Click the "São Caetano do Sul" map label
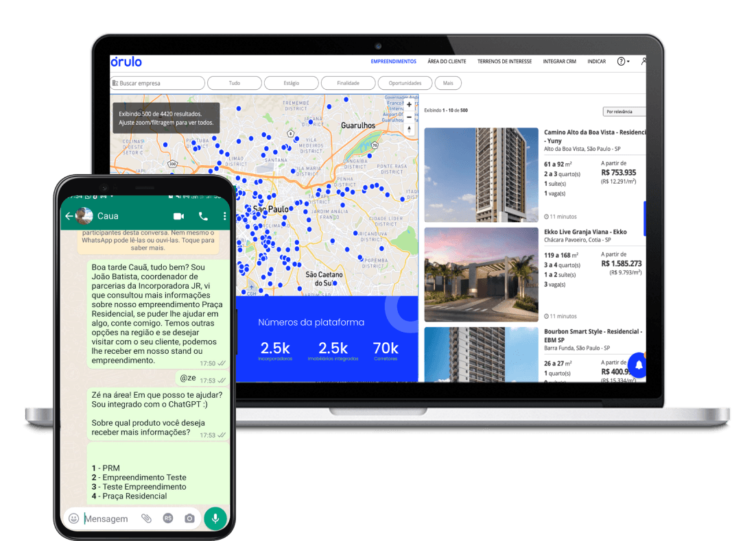Screen dimensions: 756x541 (x=324, y=278)
